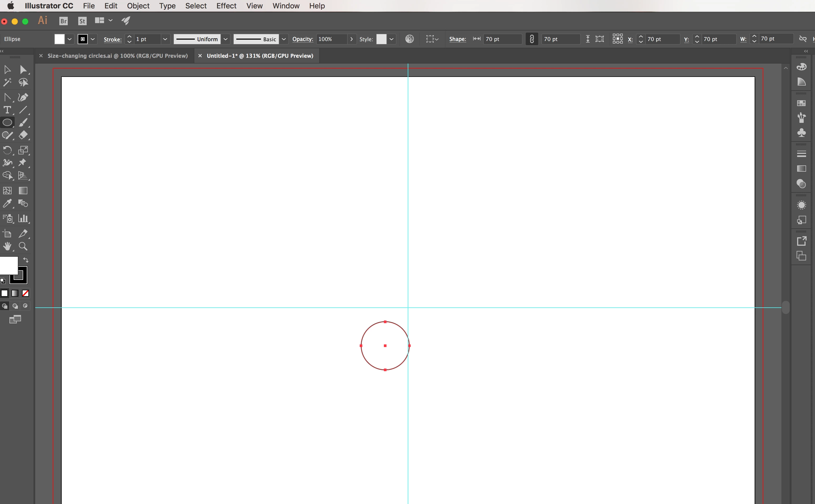Select the Zoom tool

(23, 246)
